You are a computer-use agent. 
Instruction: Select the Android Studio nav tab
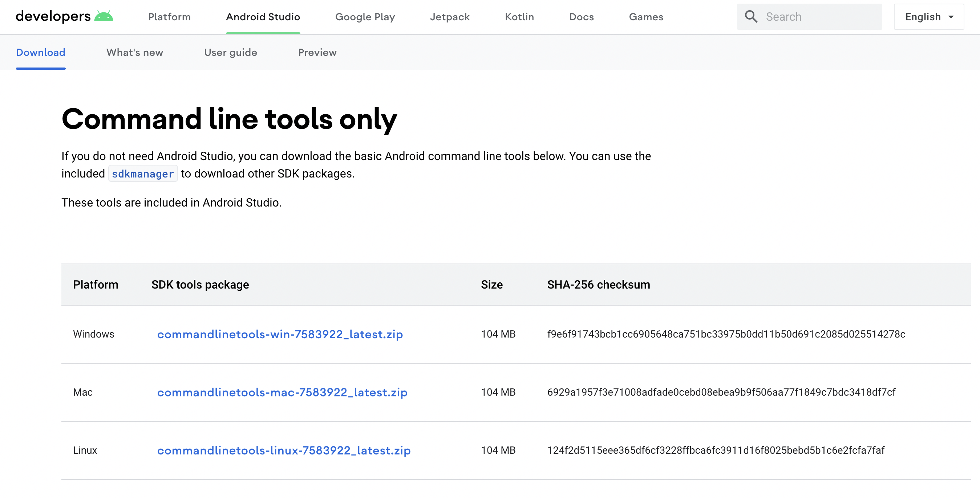pos(263,17)
